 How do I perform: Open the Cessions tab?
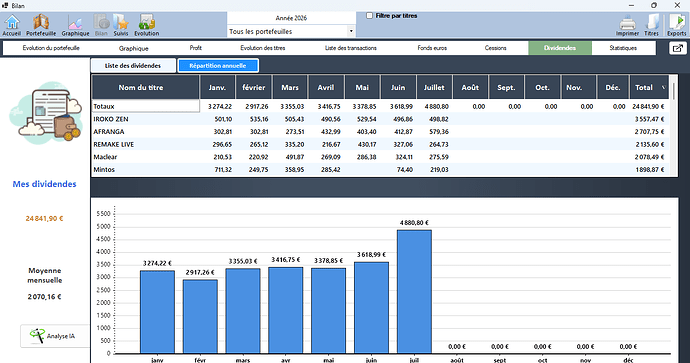(495, 48)
